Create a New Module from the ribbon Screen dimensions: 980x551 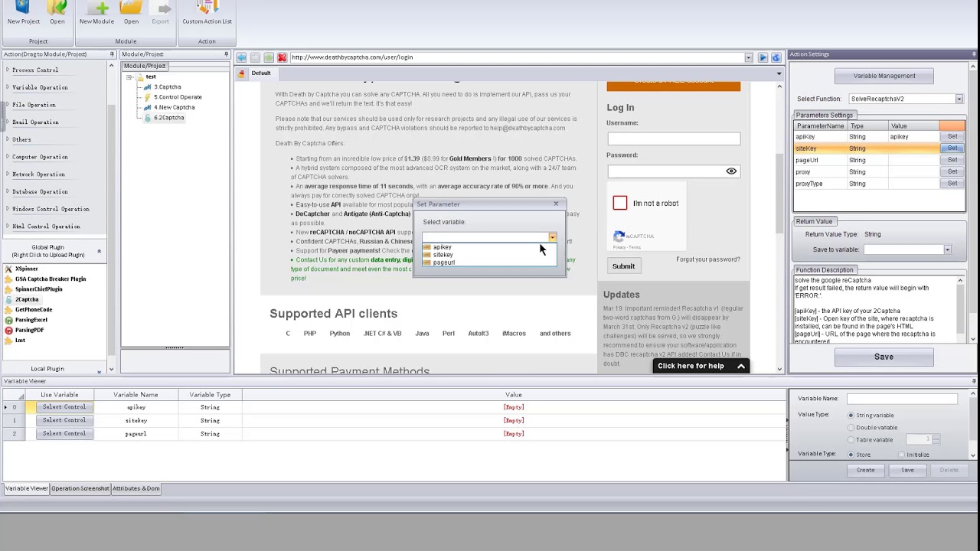pos(96,8)
